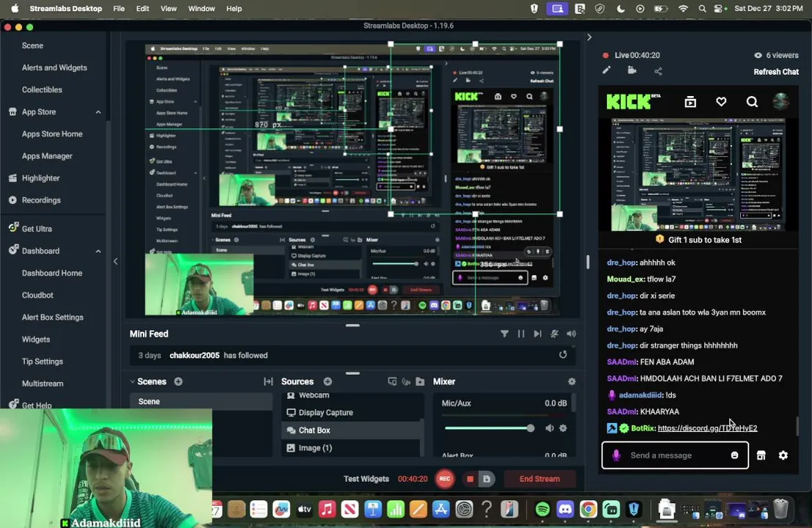
Task: Open Recordings in sidebar
Action: coord(41,200)
